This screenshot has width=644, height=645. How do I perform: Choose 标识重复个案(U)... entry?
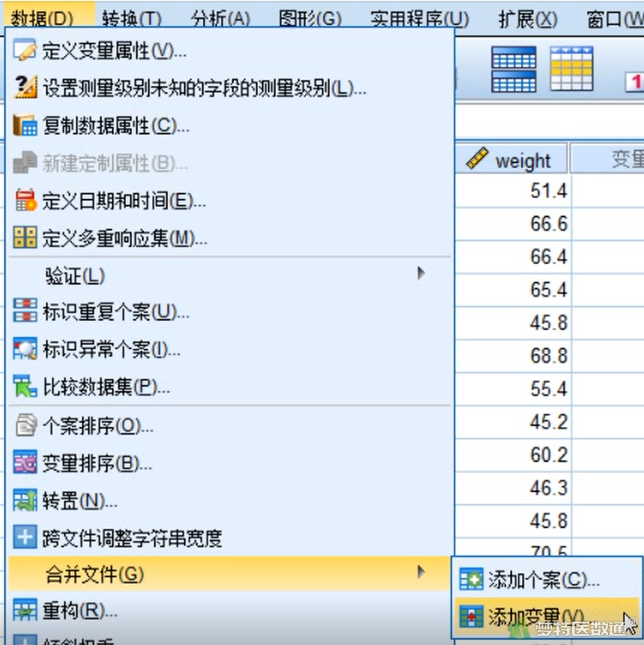116,312
